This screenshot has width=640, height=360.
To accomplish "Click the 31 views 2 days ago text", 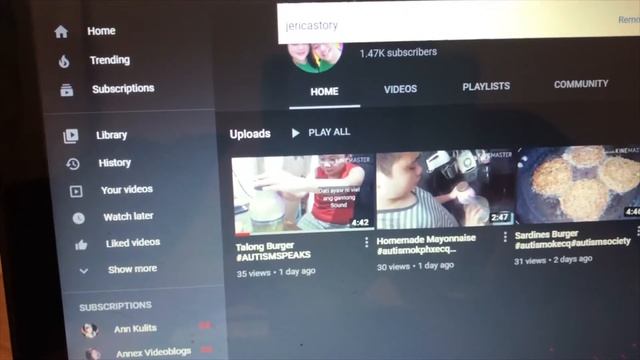I will click(553, 260).
